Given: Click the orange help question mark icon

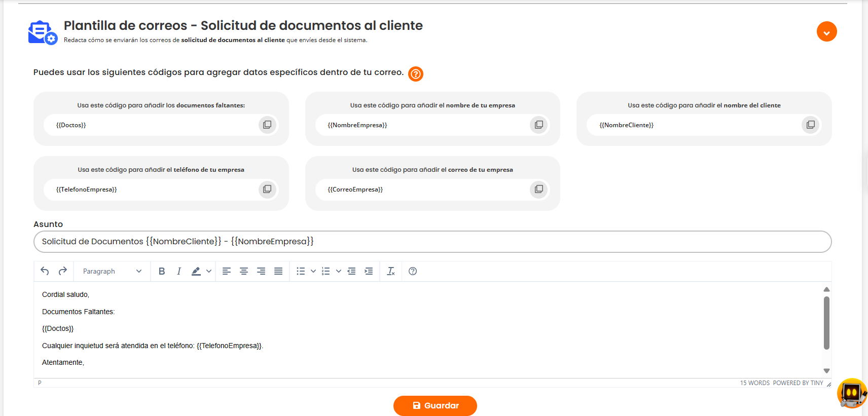Looking at the screenshot, I should pyautogui.click(x=415, y=74).
